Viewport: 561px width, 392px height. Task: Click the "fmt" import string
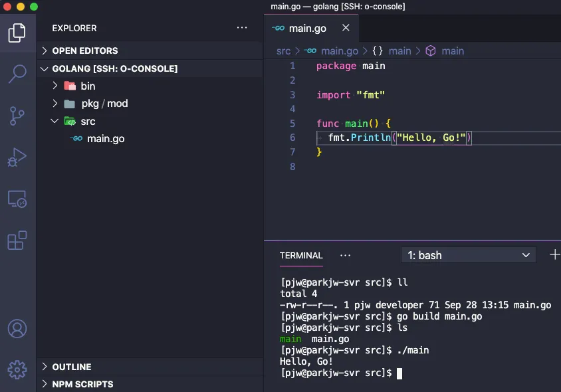[x=371, y=95]
